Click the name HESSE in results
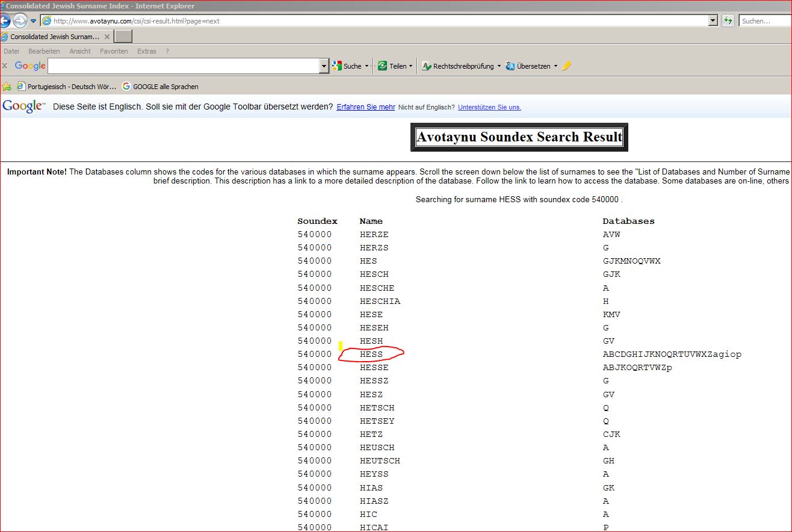Viewport: 792px width, 532px height. click(374, 367)
